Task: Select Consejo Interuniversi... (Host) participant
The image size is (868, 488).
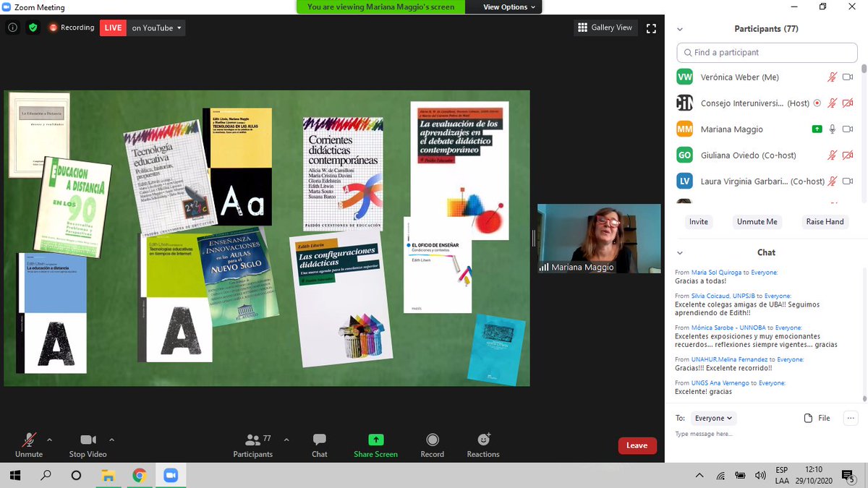Action: (767, 103)
